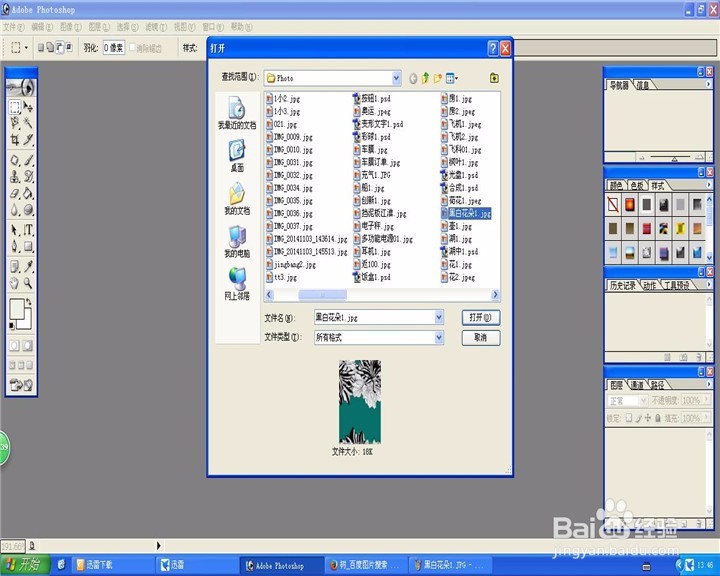This screenshot has width=720, height=576.
Task: Switch to the 信息 tab
Action: pyautogui.click(x=643, y=85)
